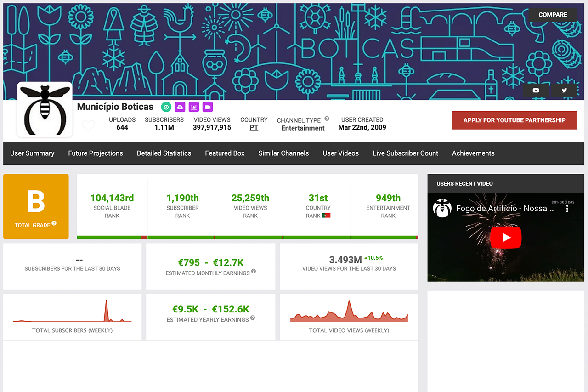
Task: Click the 3.493M video views figure
Action: point(345,260)
